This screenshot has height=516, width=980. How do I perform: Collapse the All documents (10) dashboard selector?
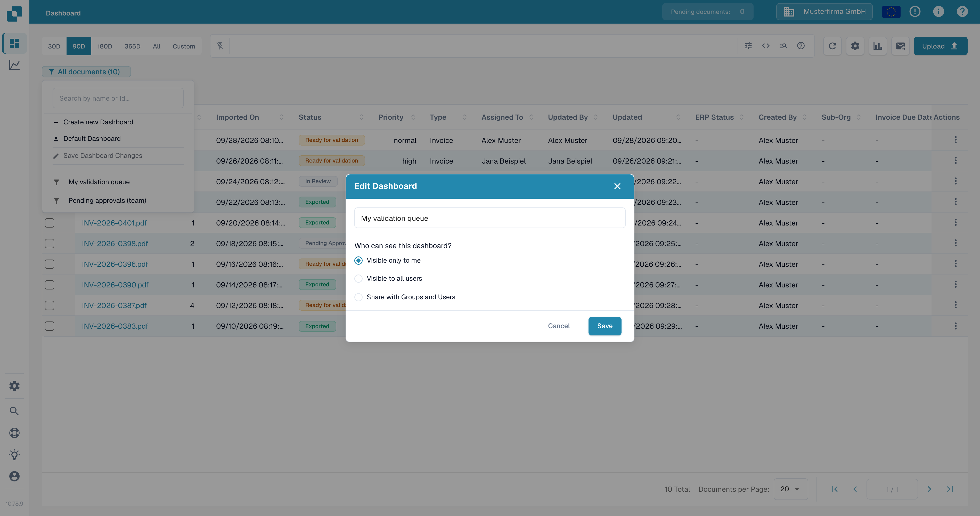coord(86,72)
